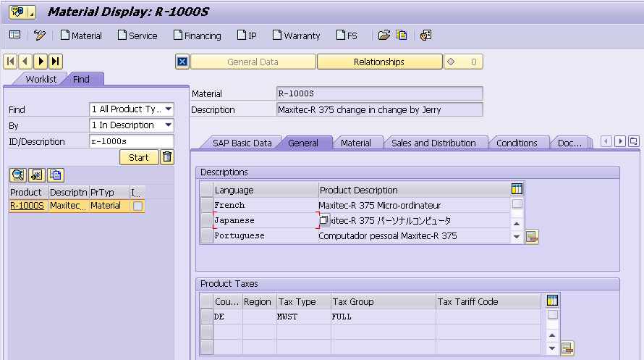The image size is (644, 360).
Task: Click the find-in-results icon
Action: point(17,175)
